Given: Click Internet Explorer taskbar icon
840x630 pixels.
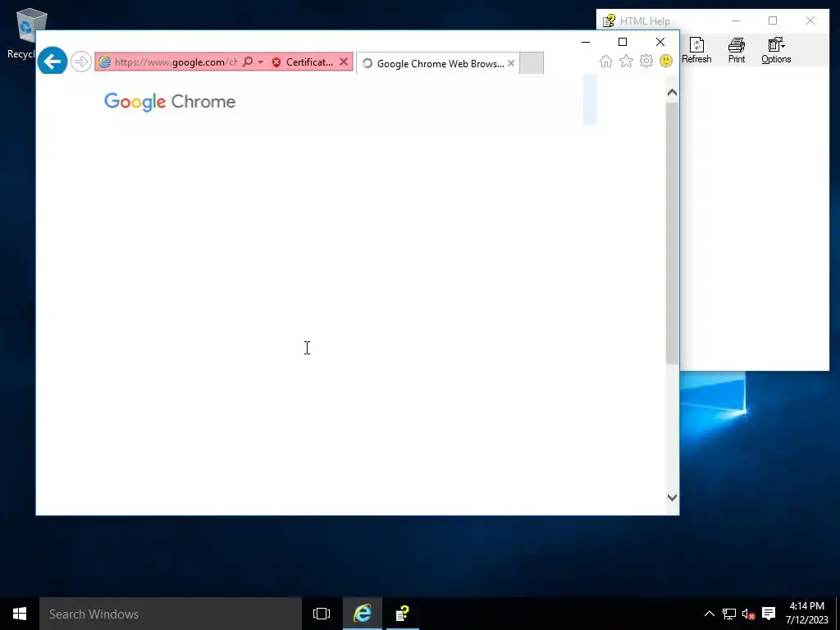Looking at the screenshot, I should click(x=363, y=614).
